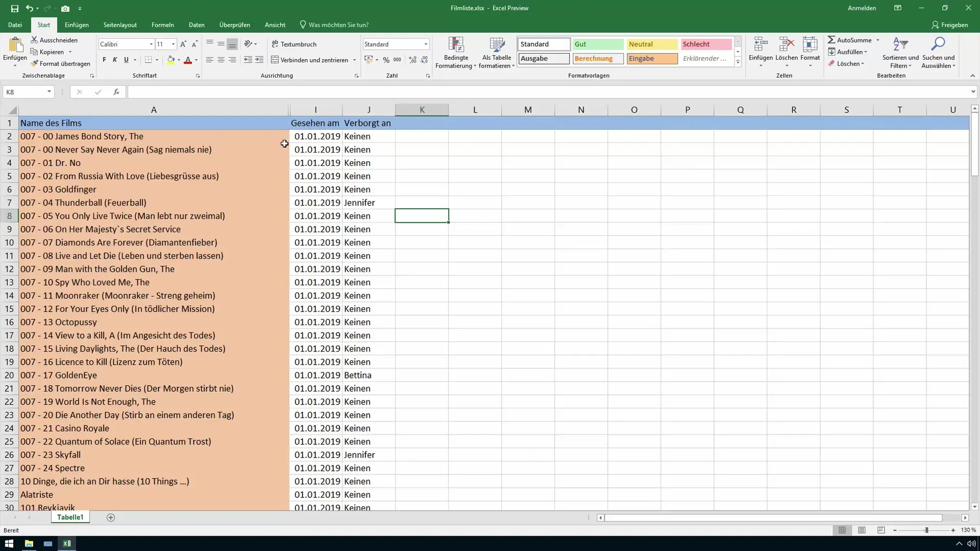This screenshot has height=551, width=980.
Task: Toggle bottom vertical alignment
Action: 232,44
